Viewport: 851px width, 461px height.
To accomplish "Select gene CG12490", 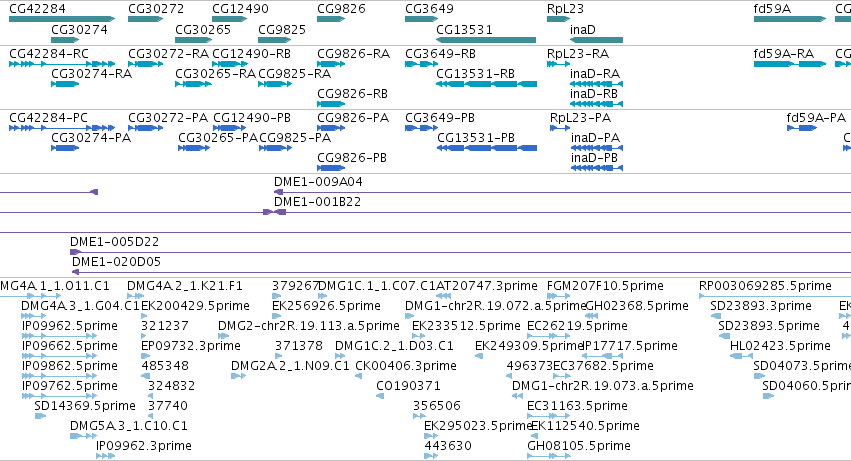I will tap(230, 19).
